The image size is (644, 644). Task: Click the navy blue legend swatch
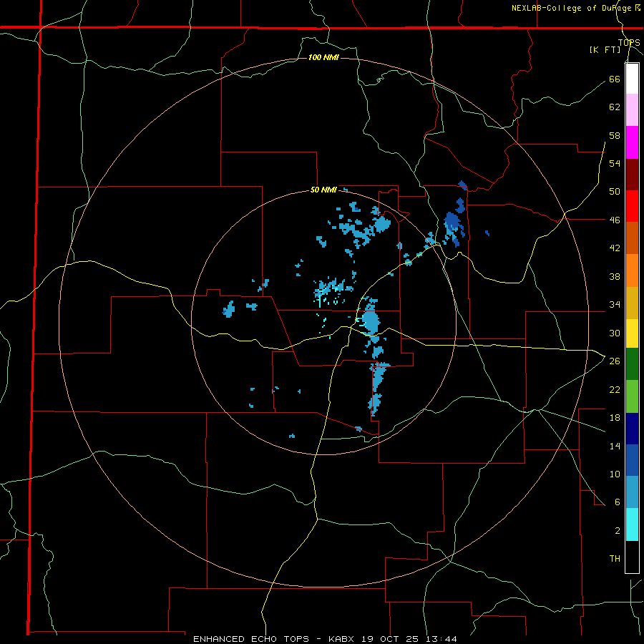click(632, 429)
